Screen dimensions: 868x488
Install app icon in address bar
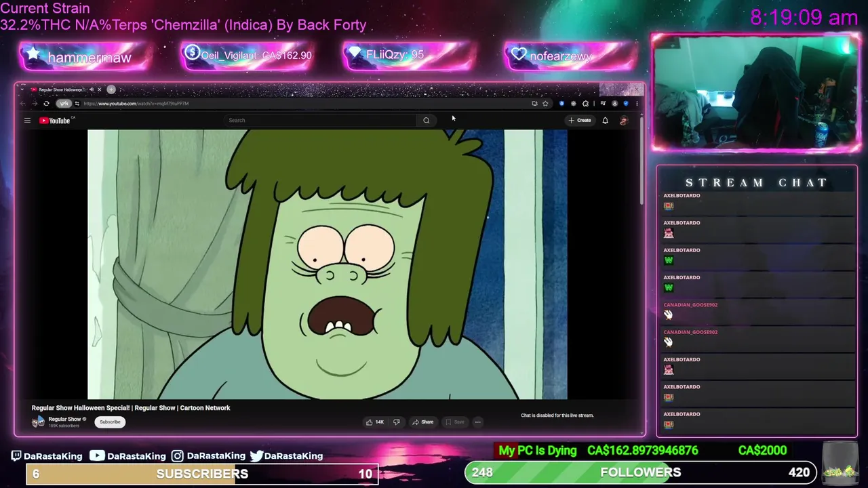tap(534, 104)
